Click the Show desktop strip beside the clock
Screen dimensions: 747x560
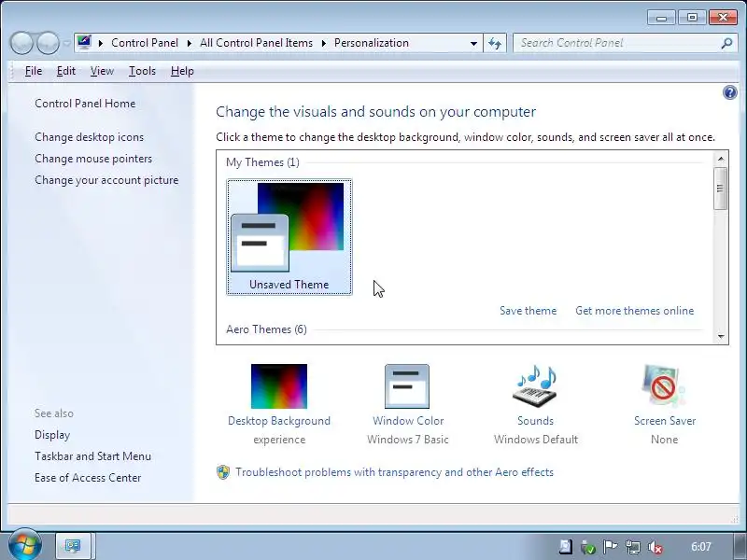coord(738,546)
